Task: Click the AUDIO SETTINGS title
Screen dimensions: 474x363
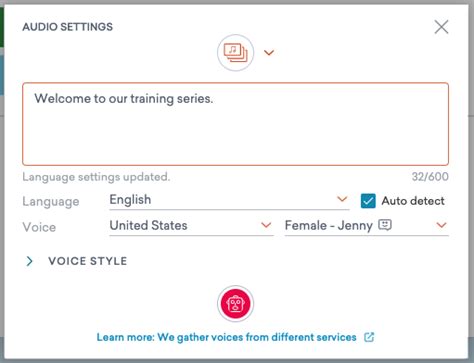Action: [68, 27]
